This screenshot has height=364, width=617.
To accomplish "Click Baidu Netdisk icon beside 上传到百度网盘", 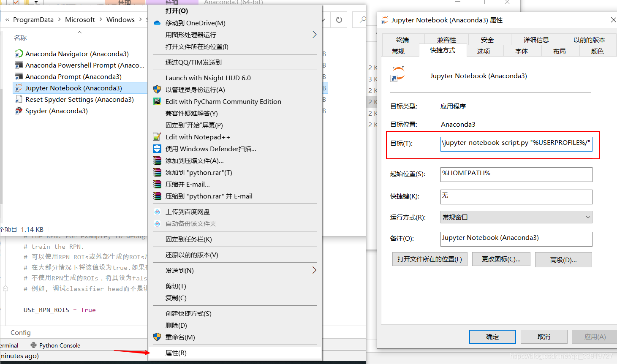I will (157, 212).
